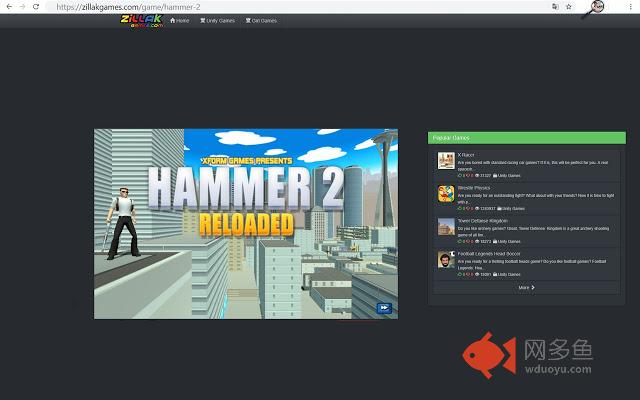
Task: Click the More button under Popular Games
Action: pos(527,287)
